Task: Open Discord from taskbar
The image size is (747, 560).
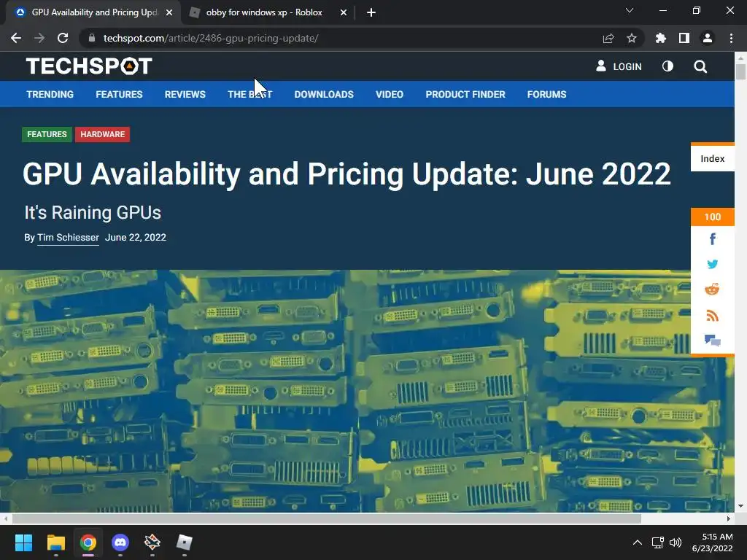Action: [x=120, y=542]
